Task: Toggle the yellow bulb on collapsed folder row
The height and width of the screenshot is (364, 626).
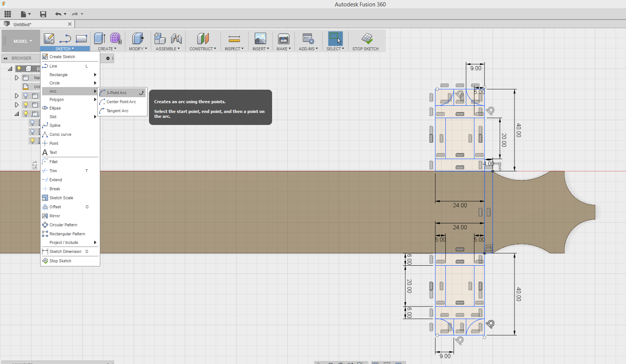Action: coord(26,105)
